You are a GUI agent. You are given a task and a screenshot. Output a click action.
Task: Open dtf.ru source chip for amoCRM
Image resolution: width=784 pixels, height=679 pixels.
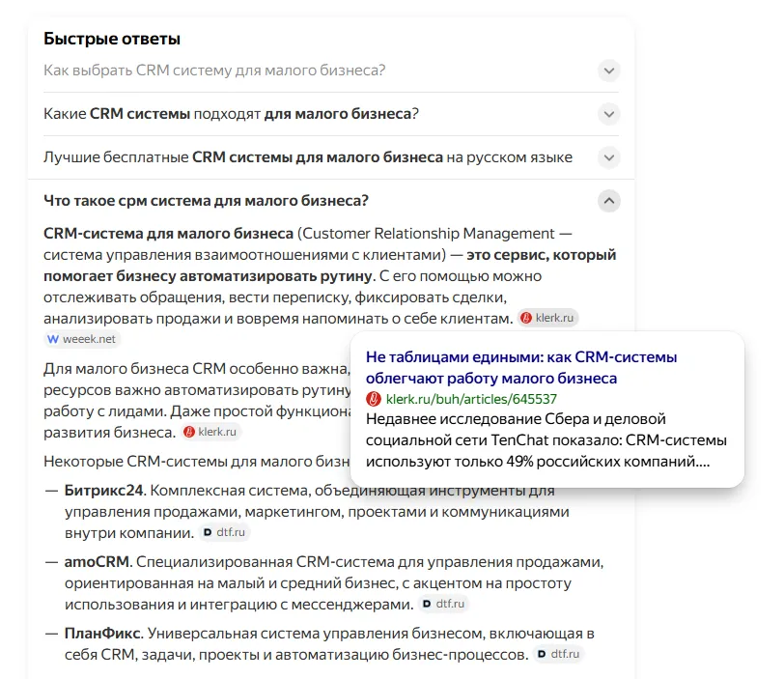444,604
